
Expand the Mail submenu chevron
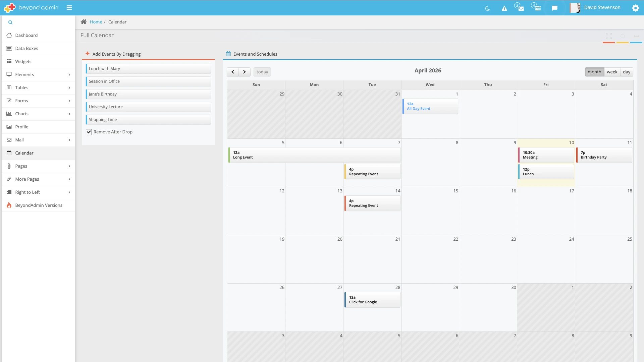[69, 140]
